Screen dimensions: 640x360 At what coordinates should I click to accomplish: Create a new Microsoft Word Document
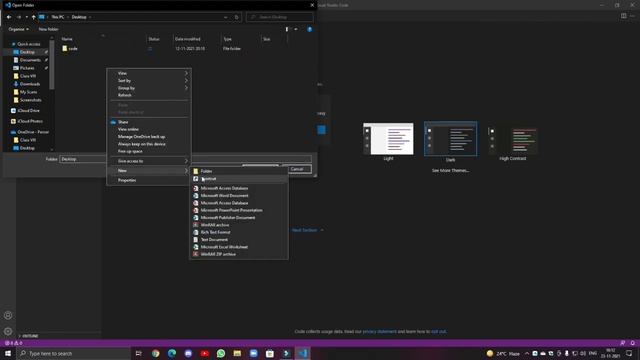[239, 196]
